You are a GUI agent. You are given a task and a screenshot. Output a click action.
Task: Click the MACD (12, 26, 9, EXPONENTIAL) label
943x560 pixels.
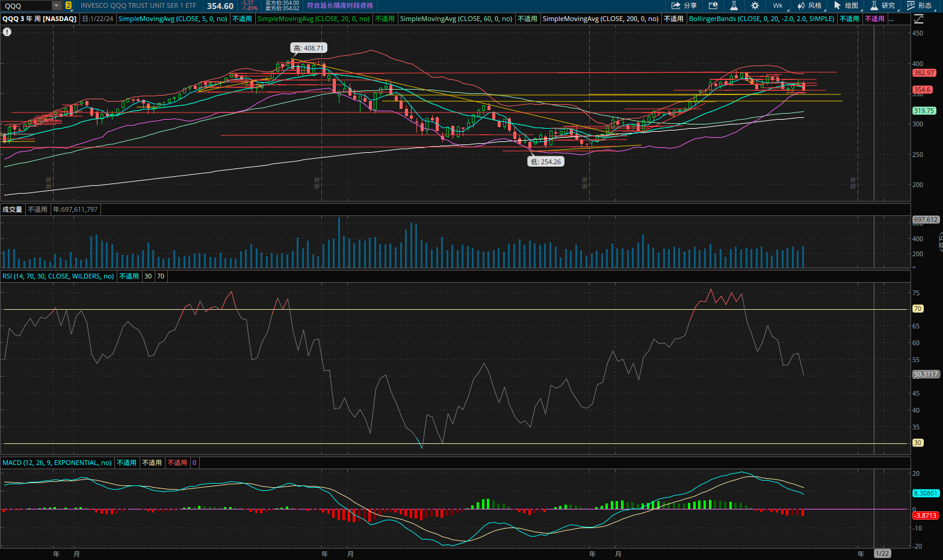pos(57,463)
